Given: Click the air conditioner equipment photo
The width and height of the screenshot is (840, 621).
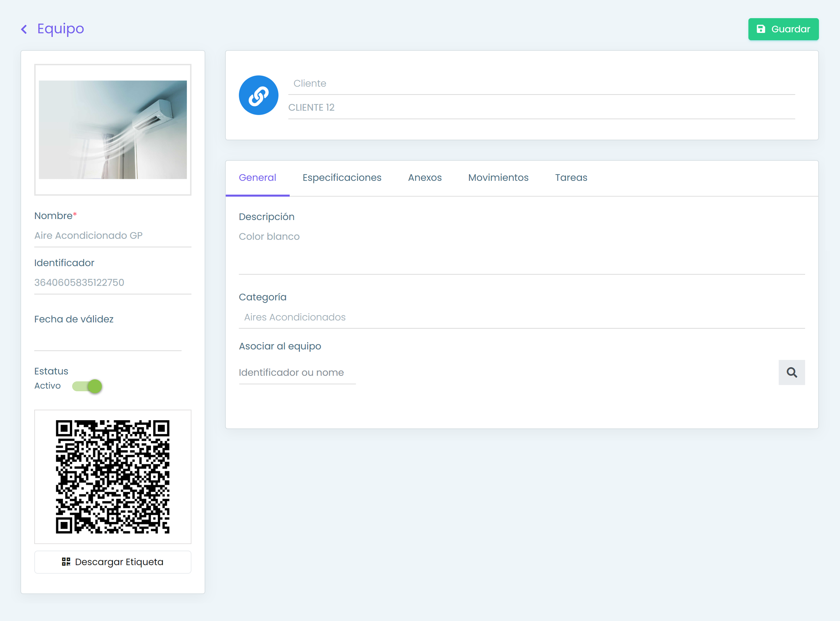Looking at the screenshot, I should (x=112, y=129).
